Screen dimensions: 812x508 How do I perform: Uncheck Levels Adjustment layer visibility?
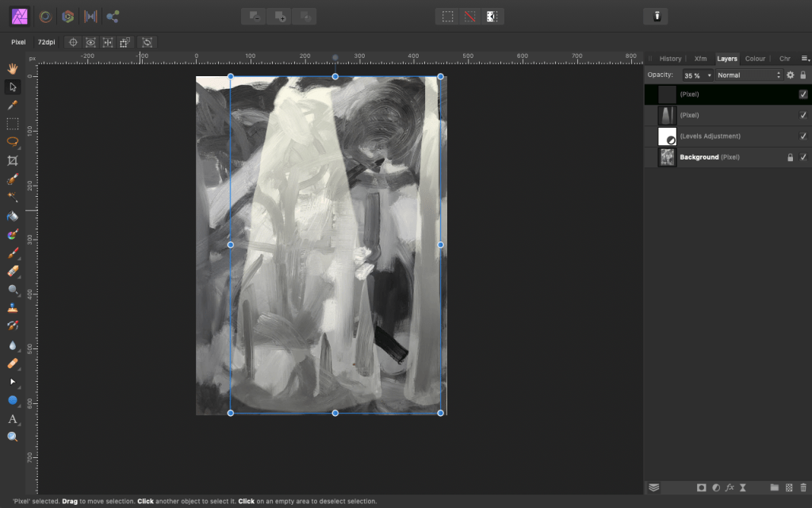803,137
